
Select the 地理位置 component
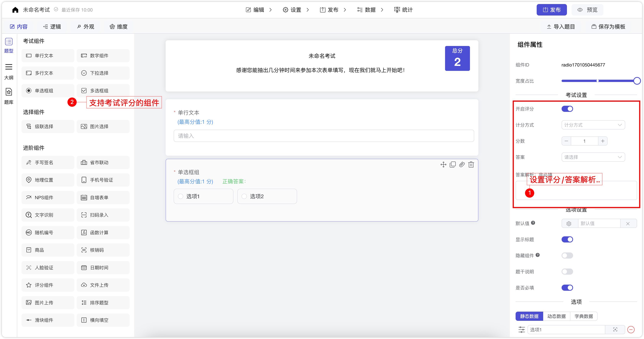48,180
